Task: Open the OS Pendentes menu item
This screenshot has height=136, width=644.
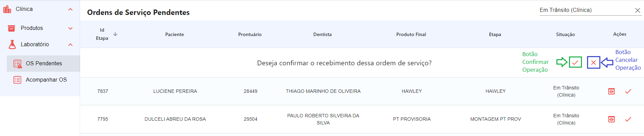Action: [x=44, y=64]
